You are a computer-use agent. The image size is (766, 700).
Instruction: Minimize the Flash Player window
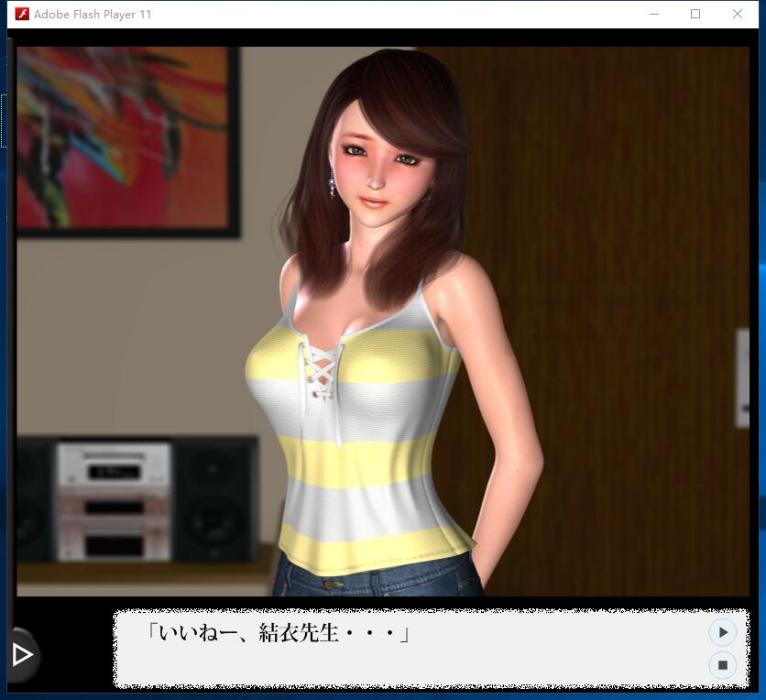click(654, 14)
